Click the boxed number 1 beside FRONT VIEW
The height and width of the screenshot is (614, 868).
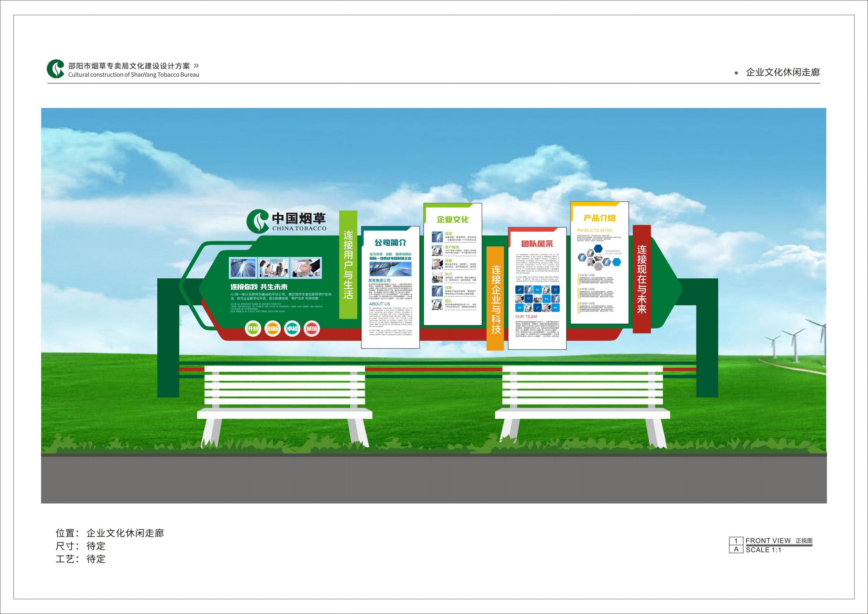click(736, 541)
